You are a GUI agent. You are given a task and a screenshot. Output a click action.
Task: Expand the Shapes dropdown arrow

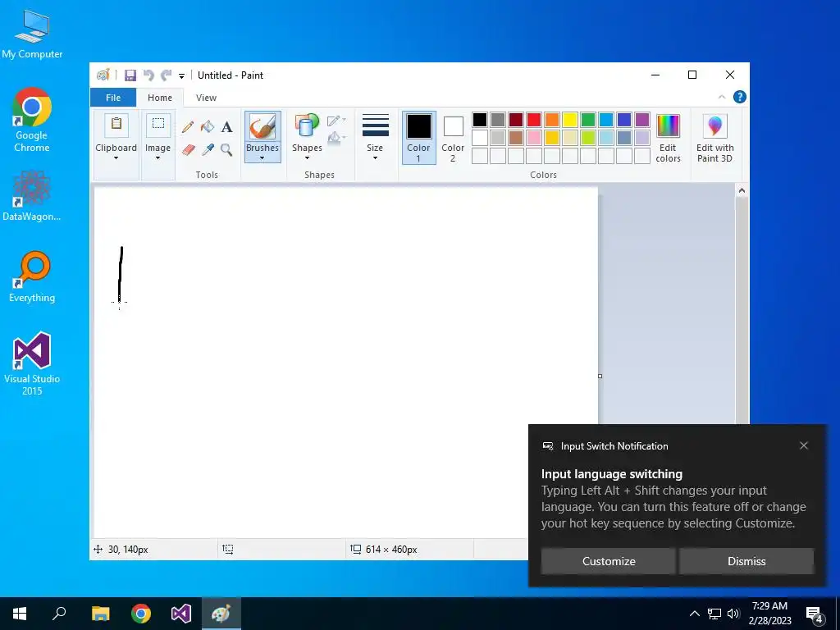point(307,158)
